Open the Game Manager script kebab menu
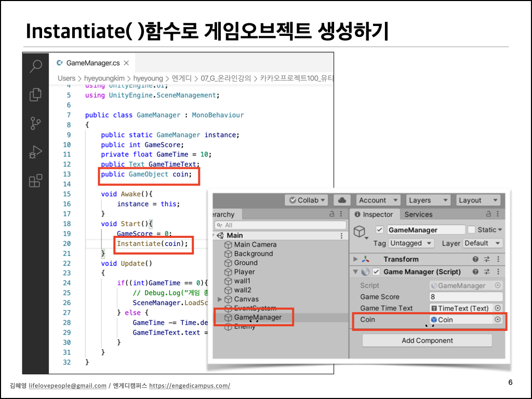This screenshot has width=532, height=399. 498,272
